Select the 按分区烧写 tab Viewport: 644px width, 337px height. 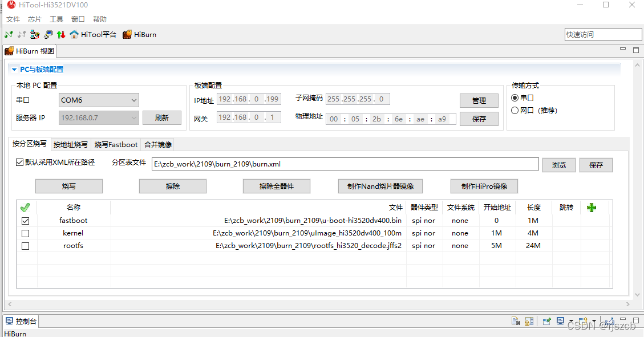point(30,144)
